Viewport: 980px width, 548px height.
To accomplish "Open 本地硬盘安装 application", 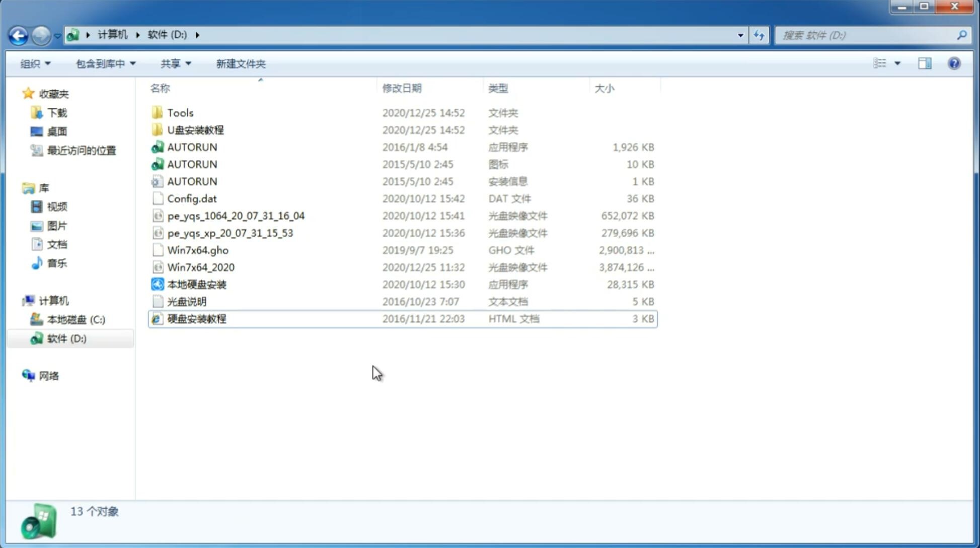I will [195, 284].
